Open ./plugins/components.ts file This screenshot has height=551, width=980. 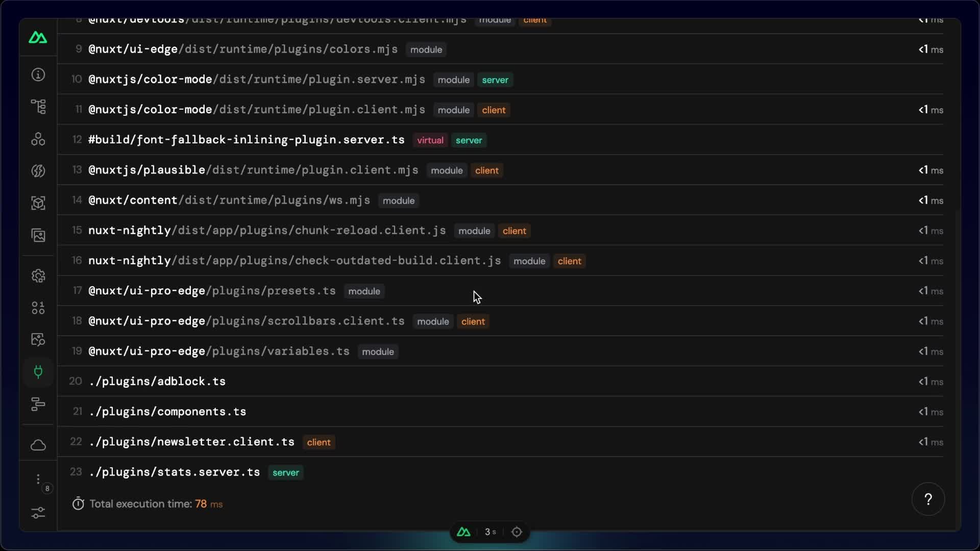point(167,411)
